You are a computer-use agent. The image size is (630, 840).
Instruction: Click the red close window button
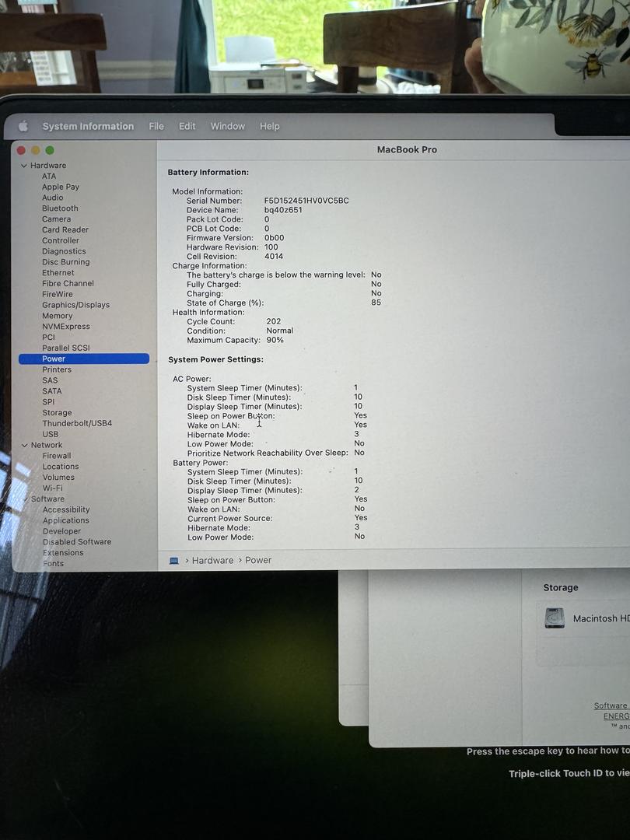(x=22, y=151)
